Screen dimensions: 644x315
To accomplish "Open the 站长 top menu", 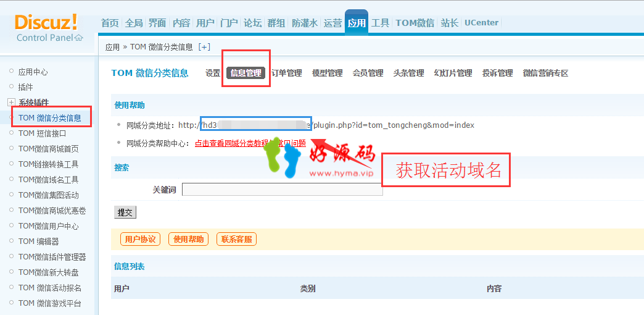I will coord(449,23).
